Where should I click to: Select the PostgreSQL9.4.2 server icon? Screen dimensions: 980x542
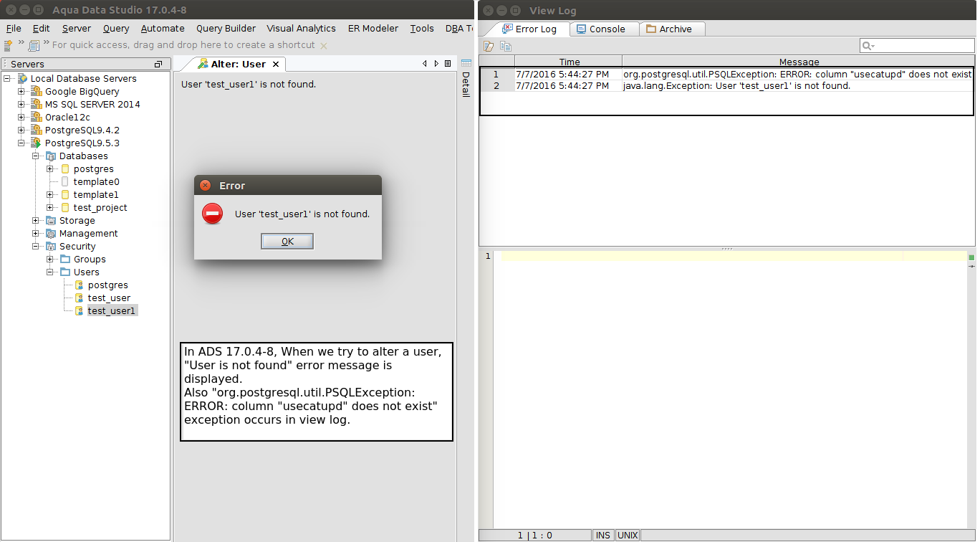pos(36,130)
